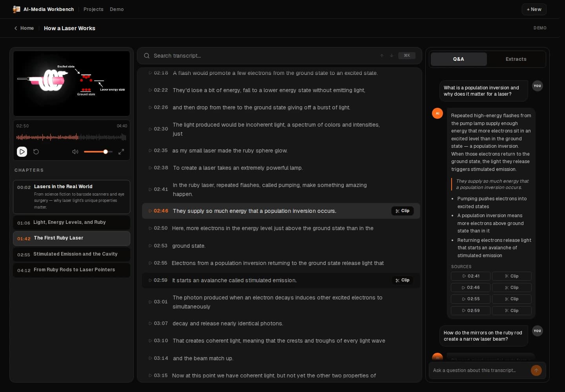Send the question with arrow button
This screenshot has height=392, width=565.
536,370
